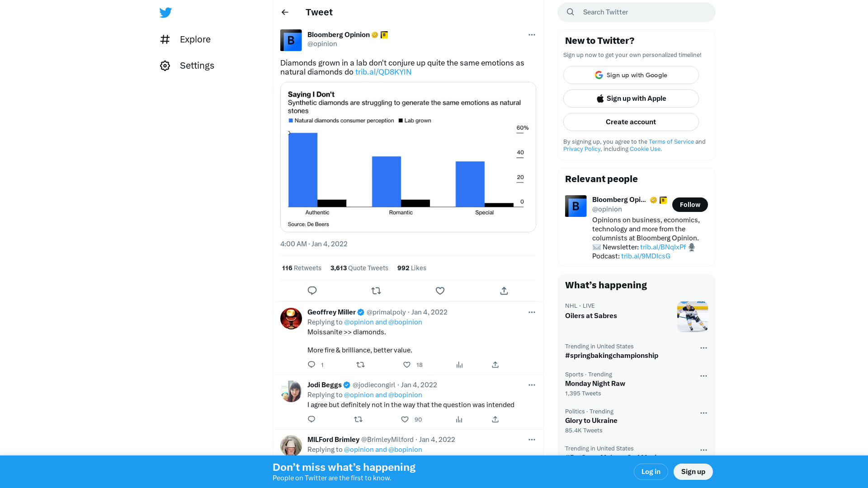Click the Twitter bird logo

(165, 13)
